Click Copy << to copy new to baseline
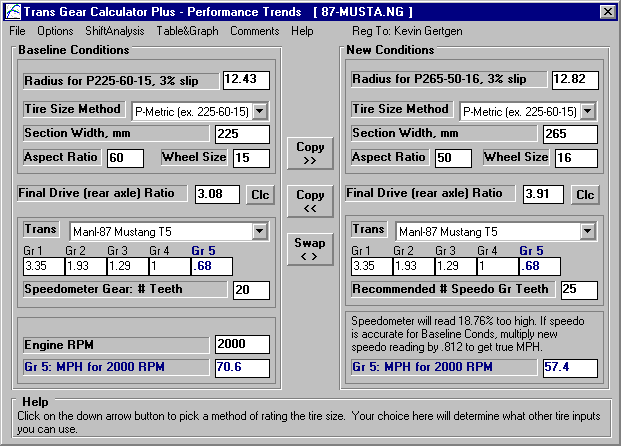The image size is (621, 446). 310,201
